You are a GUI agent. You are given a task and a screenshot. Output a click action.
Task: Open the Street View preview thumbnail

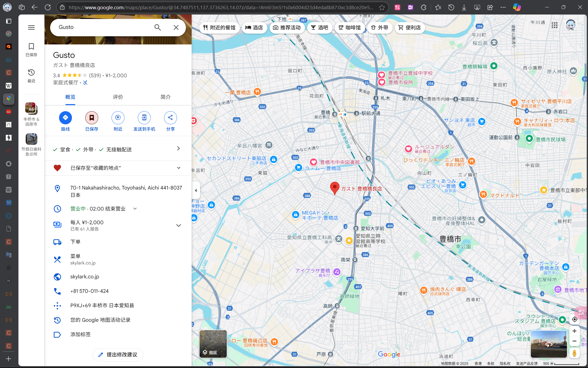point(549,344)
